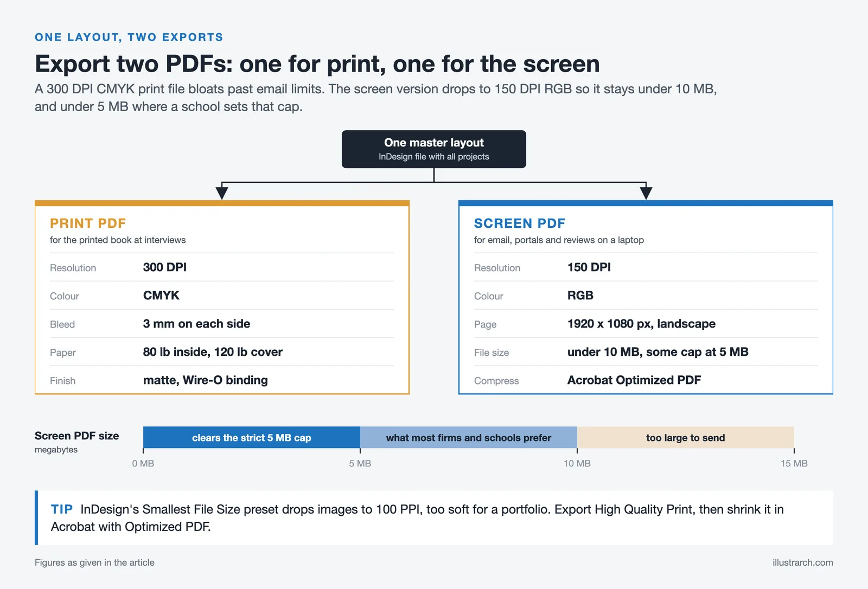Click the 'megabytes' unit label

pos(56,450)
